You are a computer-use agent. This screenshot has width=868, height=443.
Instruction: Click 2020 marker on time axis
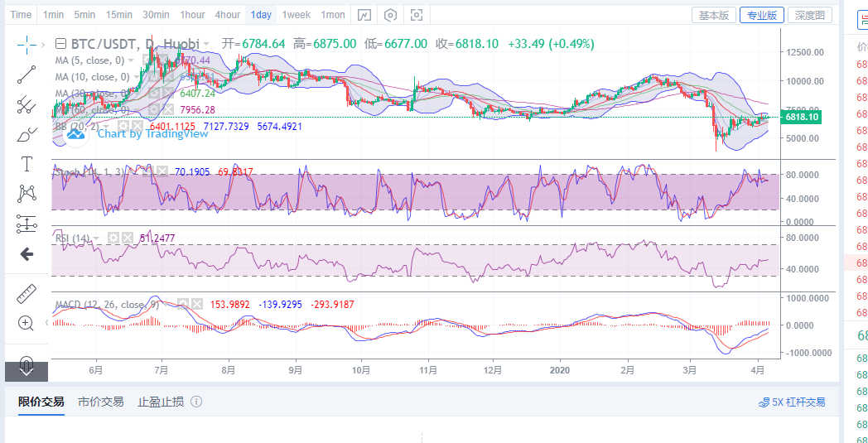[560, 368]
